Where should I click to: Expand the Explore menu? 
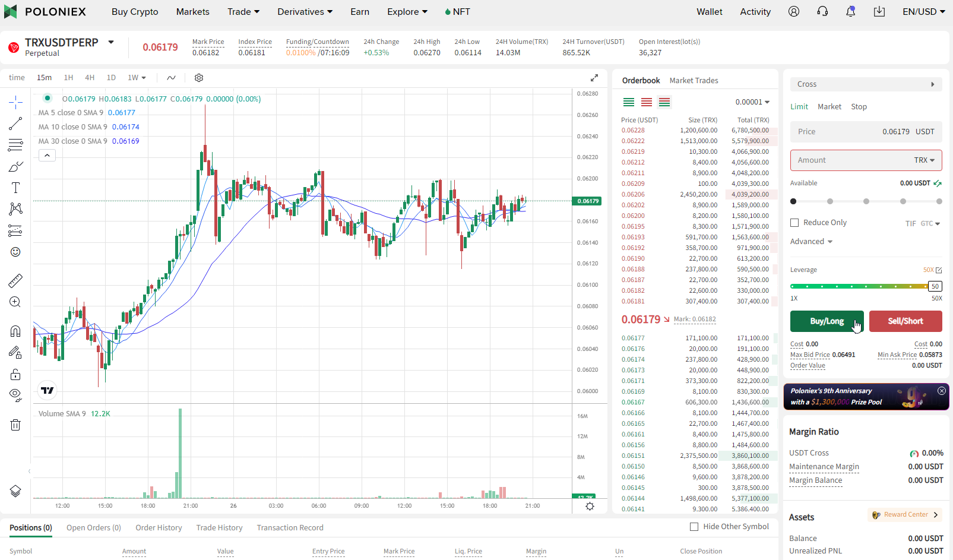(x=407, y=11)
